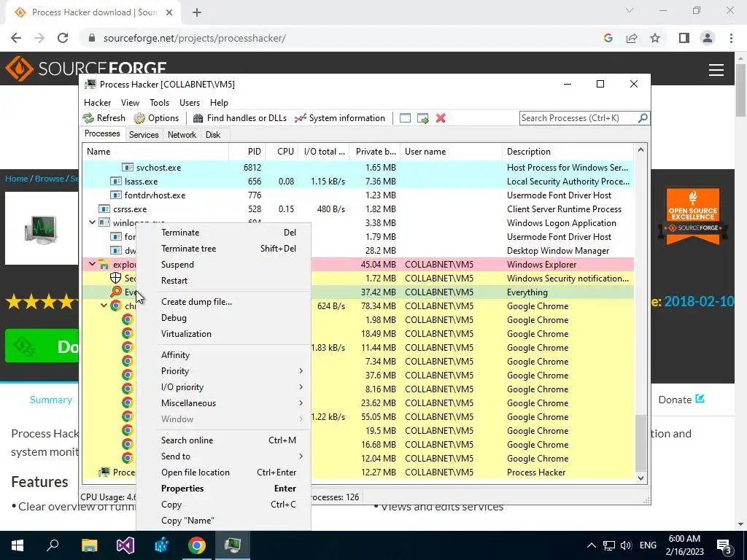Open Chrome three-dot menu
This screenshot has height=560, width=747.
[731, 38]
